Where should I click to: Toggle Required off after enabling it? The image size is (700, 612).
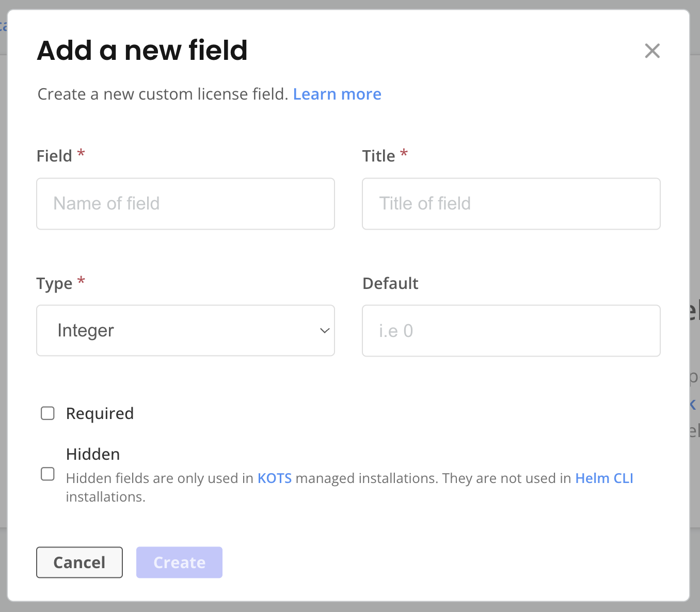47,413
